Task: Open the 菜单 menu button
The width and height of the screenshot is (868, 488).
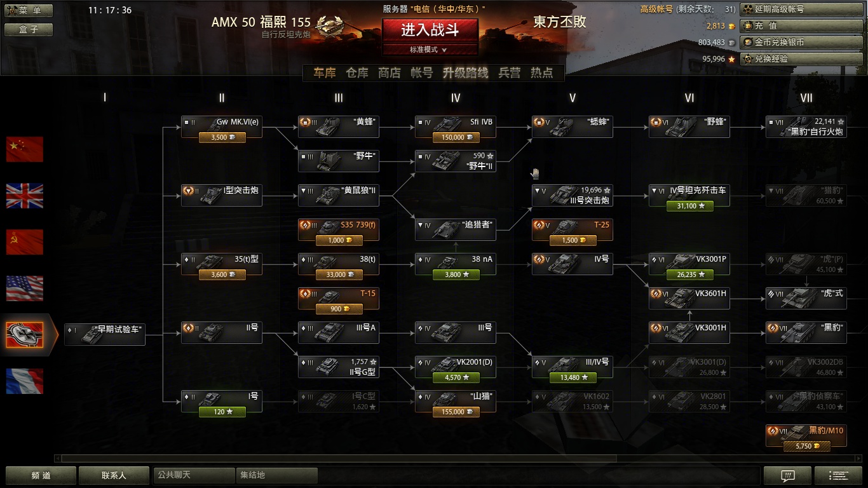Action: click(29, 11)
